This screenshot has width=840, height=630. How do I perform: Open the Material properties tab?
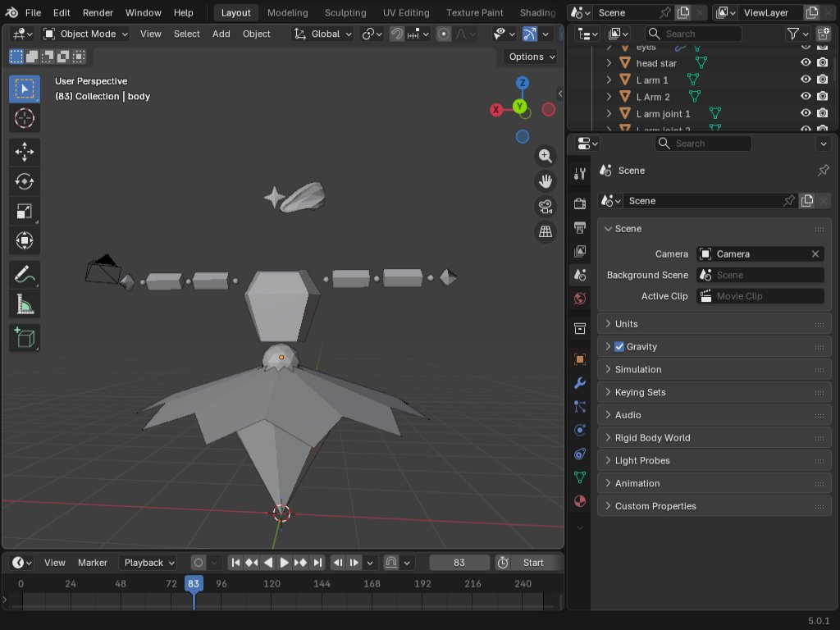point(580,501)
